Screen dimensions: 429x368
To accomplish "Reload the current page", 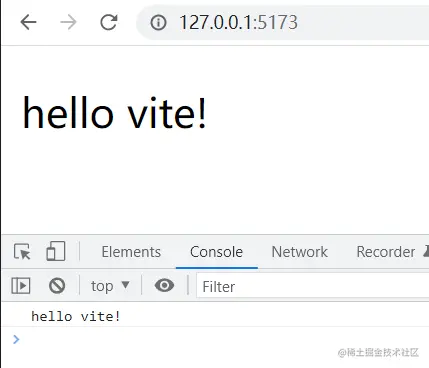I will tap(109, 23).
